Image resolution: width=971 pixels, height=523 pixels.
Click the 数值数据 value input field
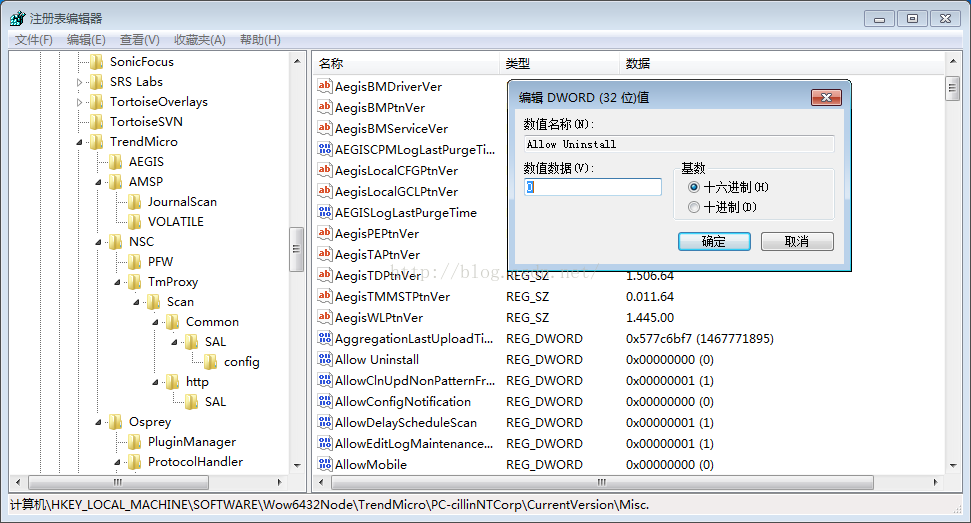pyautogui.click(x=593, y=187)
